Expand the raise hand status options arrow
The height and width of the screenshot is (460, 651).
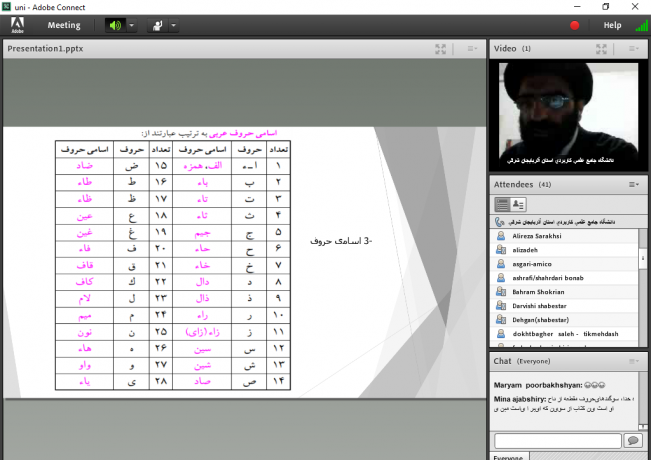point(173,25)
